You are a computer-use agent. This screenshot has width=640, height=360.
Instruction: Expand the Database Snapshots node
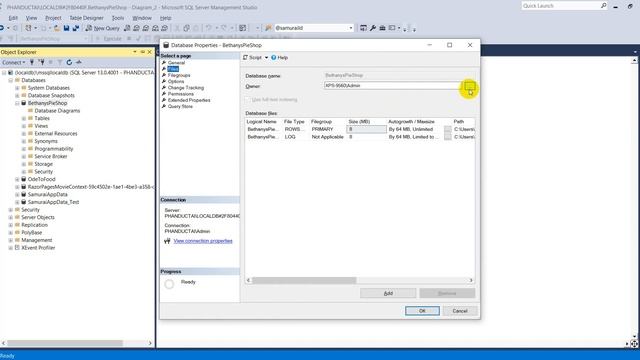click(x=17, y=96)
